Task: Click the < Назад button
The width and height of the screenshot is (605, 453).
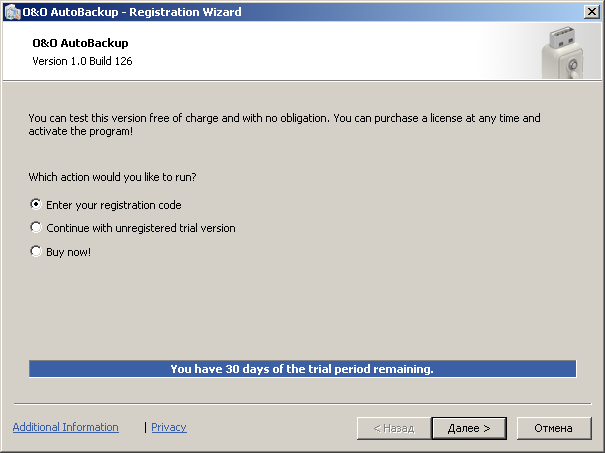Action: click(x=393, y=428)
